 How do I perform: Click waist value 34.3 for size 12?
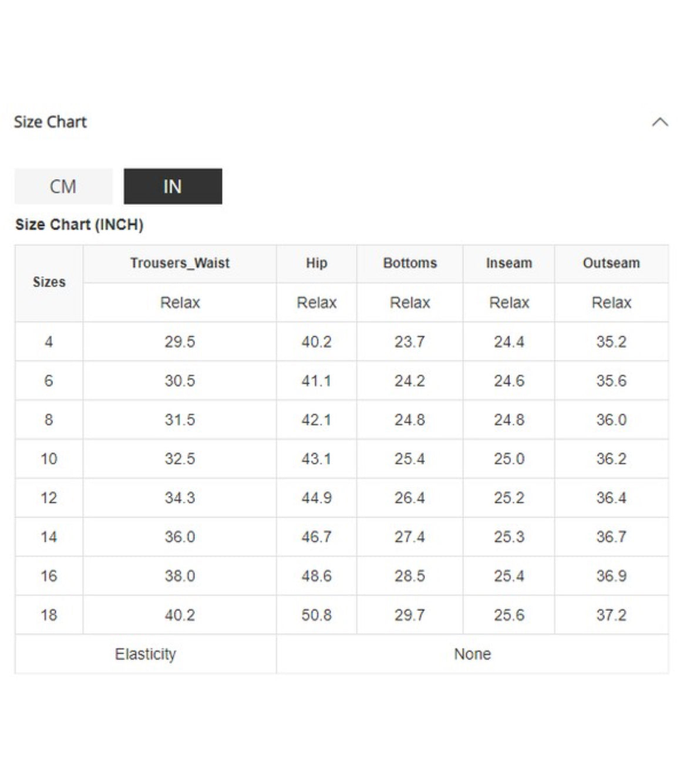click(x=180, y=498)
